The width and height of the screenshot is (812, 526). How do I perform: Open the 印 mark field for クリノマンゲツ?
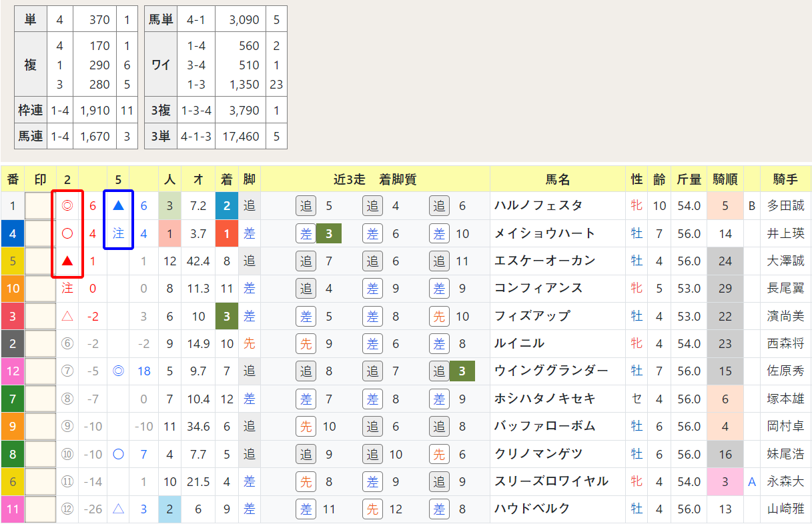click(x=40, y=454)
